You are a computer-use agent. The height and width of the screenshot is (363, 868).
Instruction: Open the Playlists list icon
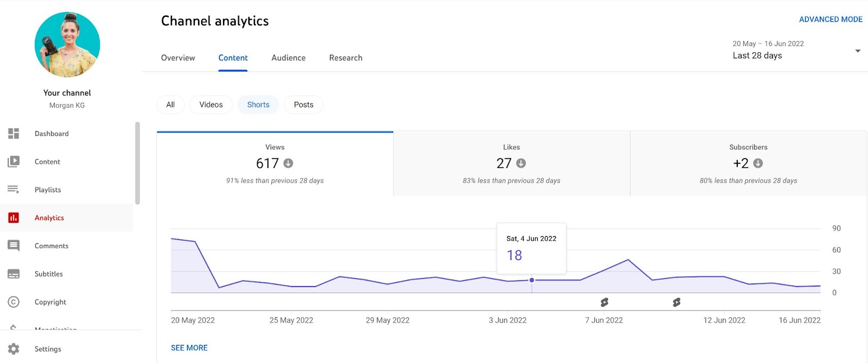14,190
